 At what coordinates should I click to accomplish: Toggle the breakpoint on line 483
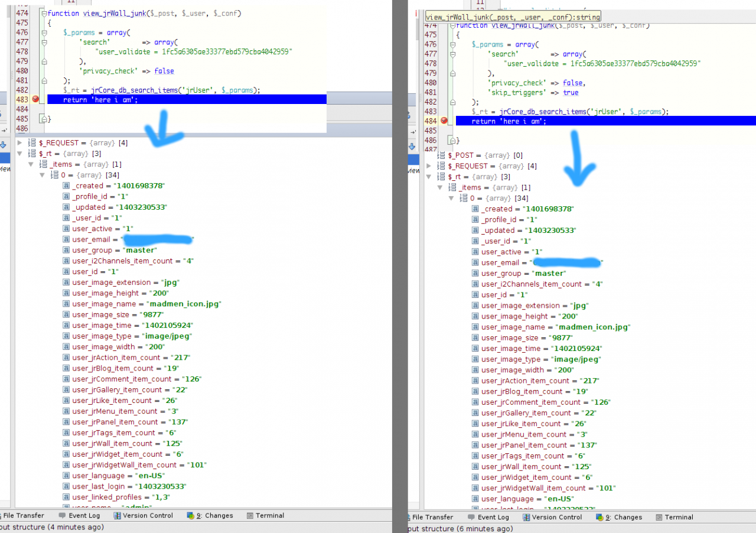point(35,99)
